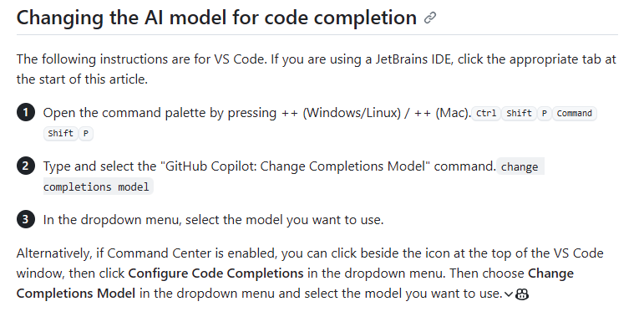The height and width of the screenshot is (322, 644).
Task: Click the final P key badge in step 1
Action: point(86,134)
